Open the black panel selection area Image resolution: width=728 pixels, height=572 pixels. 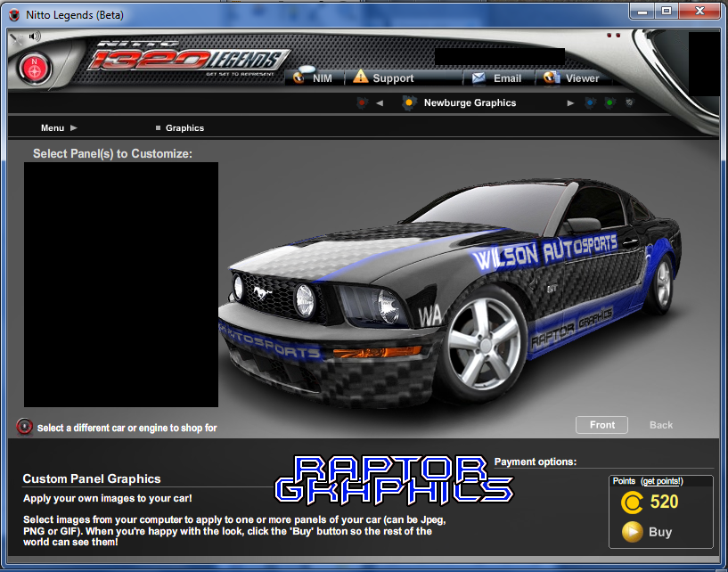121,284
